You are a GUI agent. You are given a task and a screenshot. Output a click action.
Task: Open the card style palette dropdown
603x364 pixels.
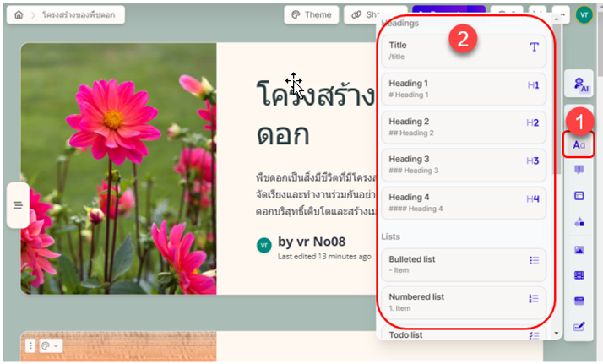point(50,346)
